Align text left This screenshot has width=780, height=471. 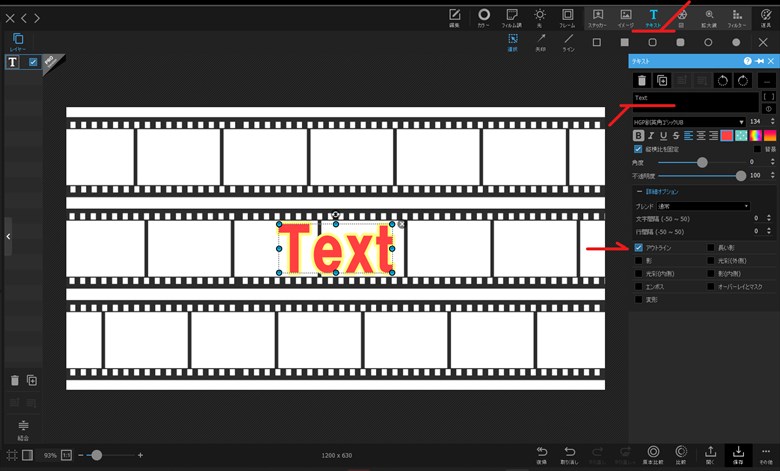click(688, 135)
